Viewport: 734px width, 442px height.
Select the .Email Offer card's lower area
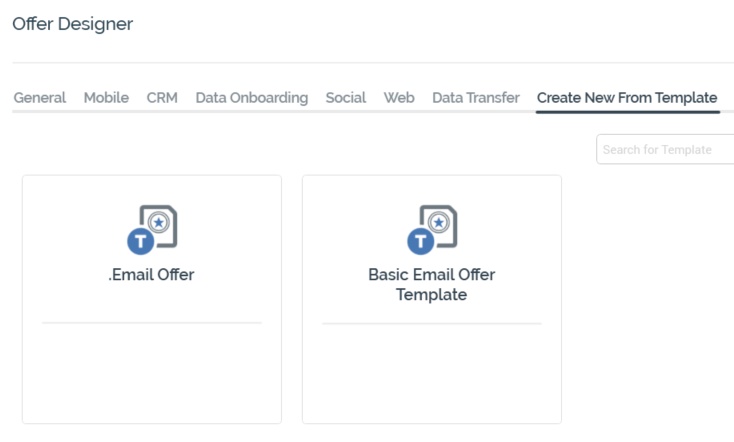pos(152,370)
